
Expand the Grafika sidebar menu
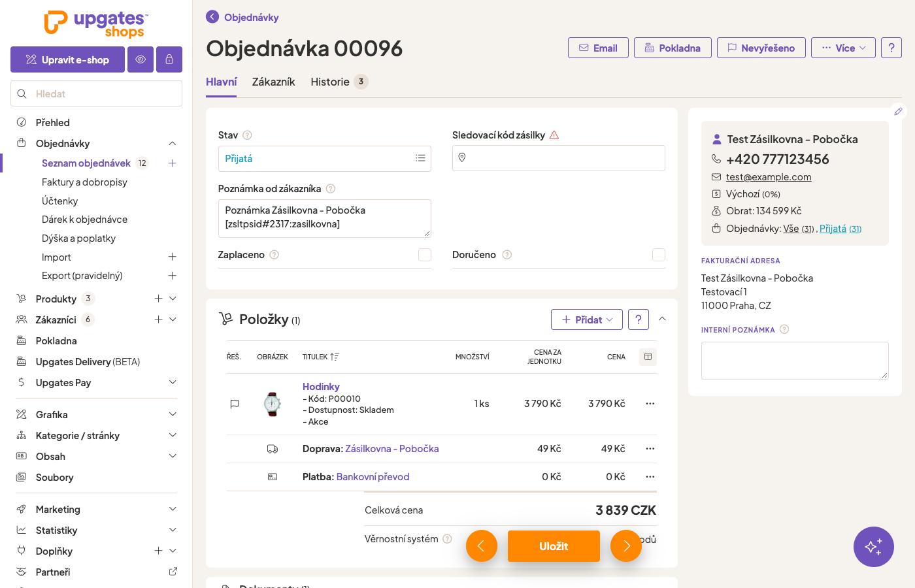(173, 414)
